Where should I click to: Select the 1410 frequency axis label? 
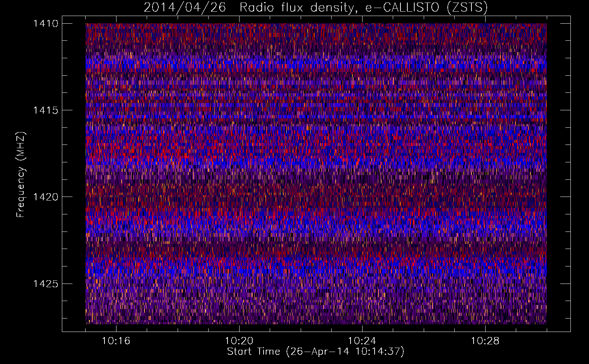[x=46, y=24]
